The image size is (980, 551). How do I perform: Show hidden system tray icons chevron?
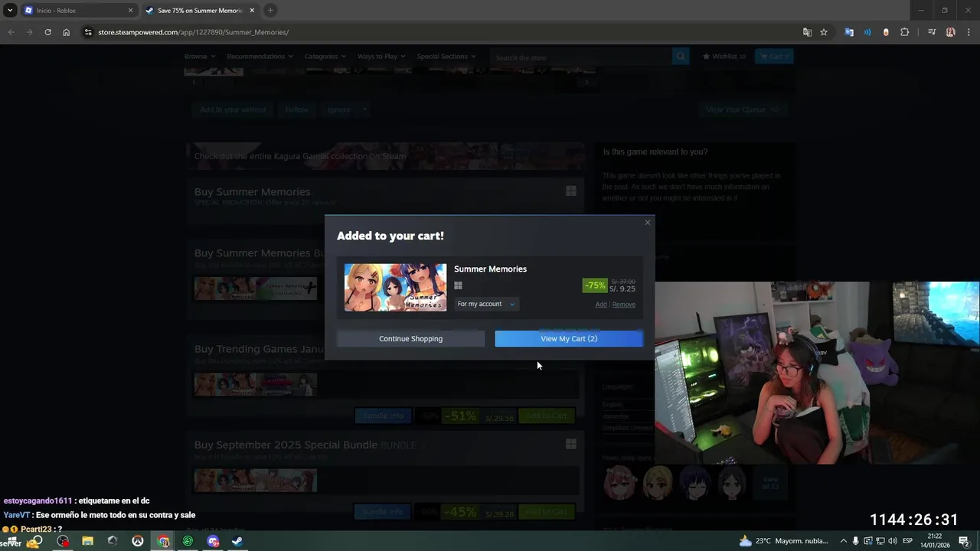[844, 541]
